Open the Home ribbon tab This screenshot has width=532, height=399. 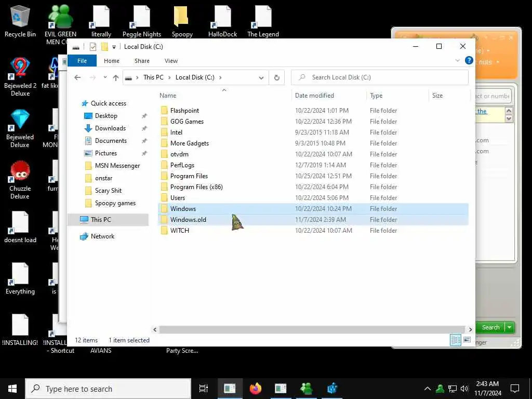(x=112, y=61)
